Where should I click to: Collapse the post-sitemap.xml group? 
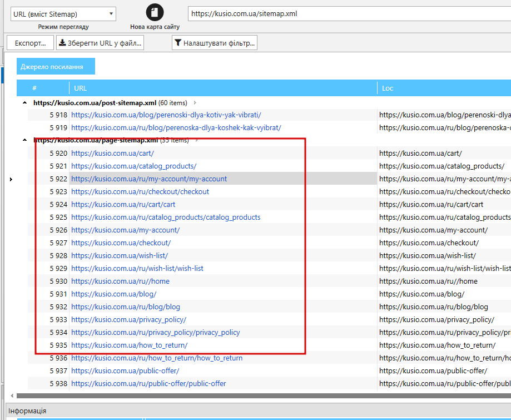25,103
